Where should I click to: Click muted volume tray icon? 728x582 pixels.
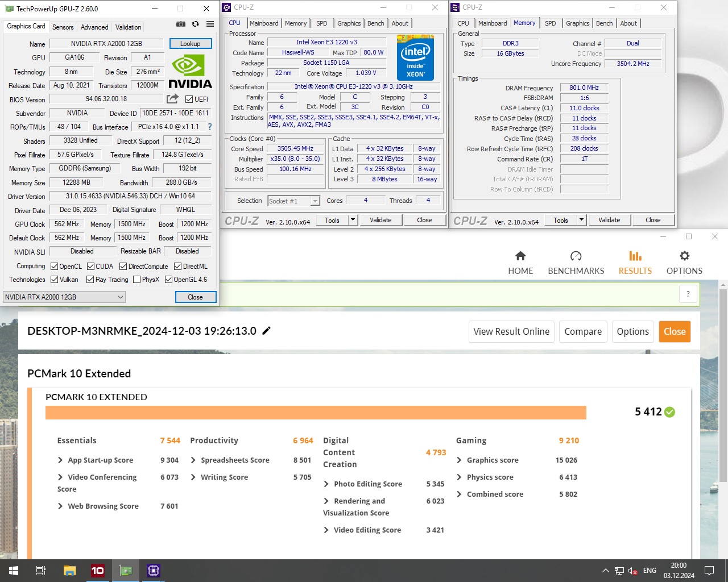[633, 571]
